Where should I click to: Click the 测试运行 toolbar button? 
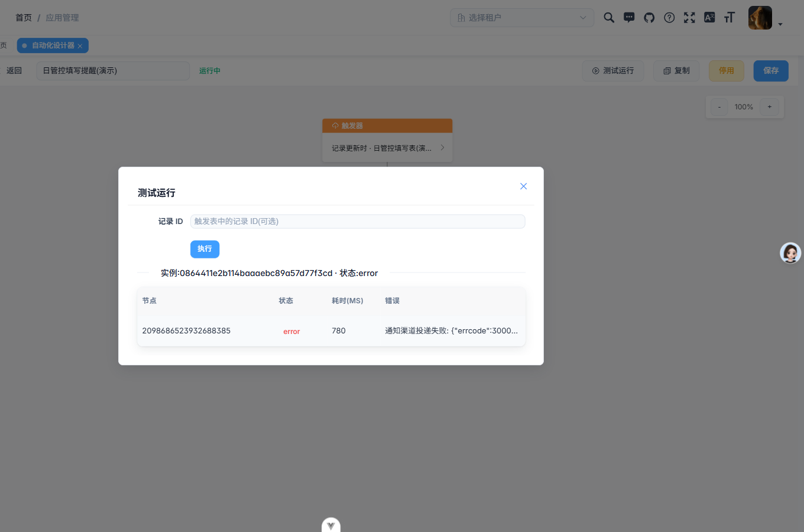click(x=613, y=70)
